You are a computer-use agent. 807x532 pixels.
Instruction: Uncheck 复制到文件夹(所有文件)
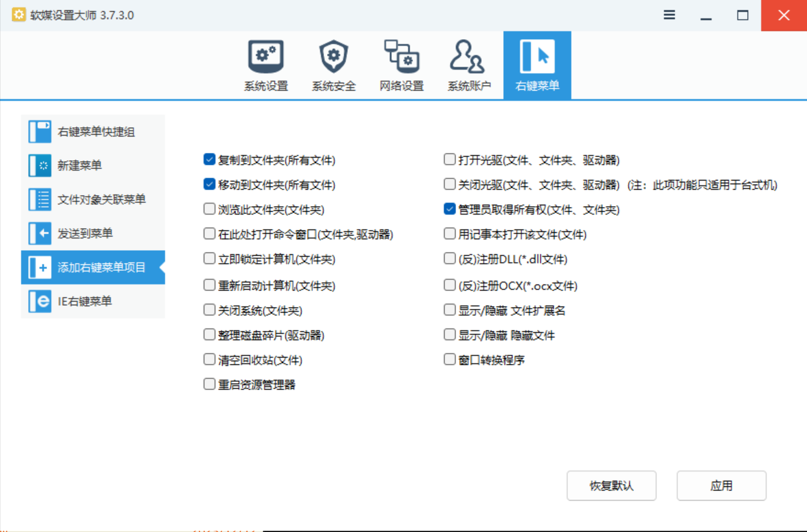coord(209,160)
